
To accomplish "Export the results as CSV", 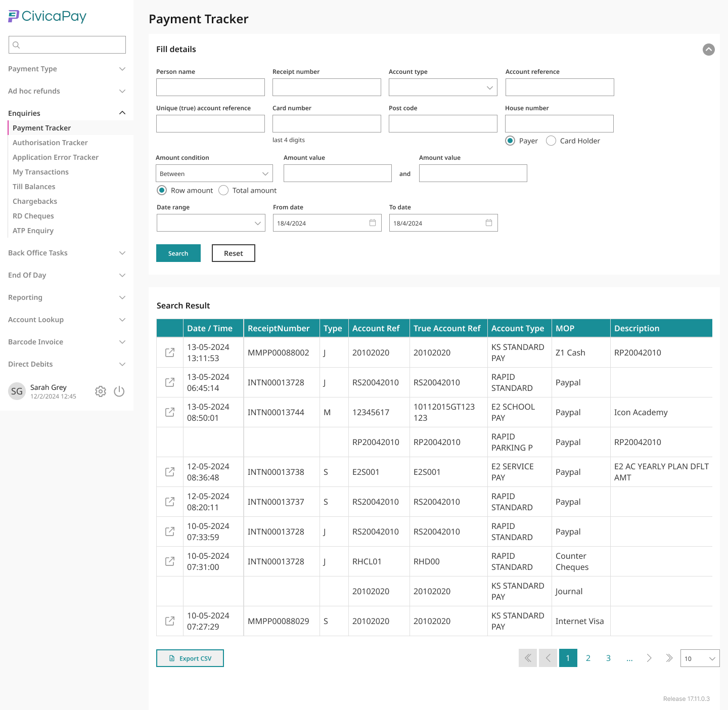I will coord(190,658).
